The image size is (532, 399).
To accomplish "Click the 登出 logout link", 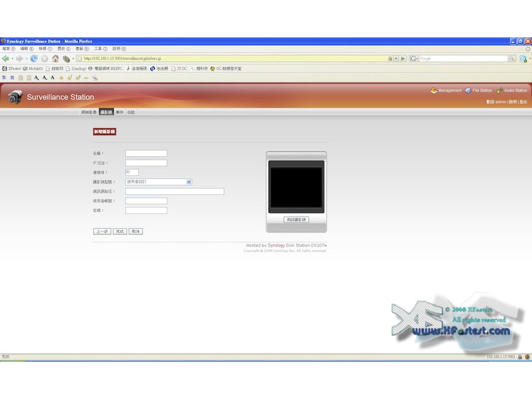I will point(523,102).
